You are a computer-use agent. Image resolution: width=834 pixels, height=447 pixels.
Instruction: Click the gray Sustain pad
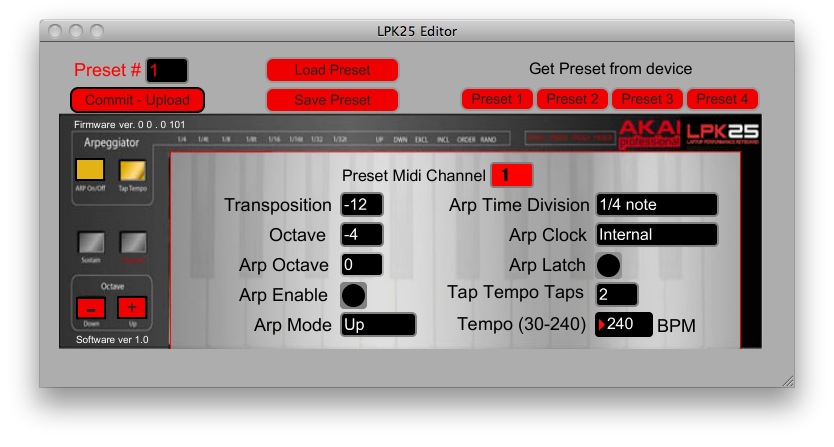[x=91, y=243]
